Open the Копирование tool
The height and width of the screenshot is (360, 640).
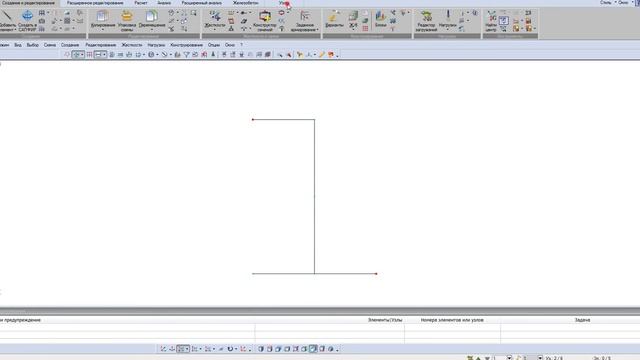coord(102,19)
